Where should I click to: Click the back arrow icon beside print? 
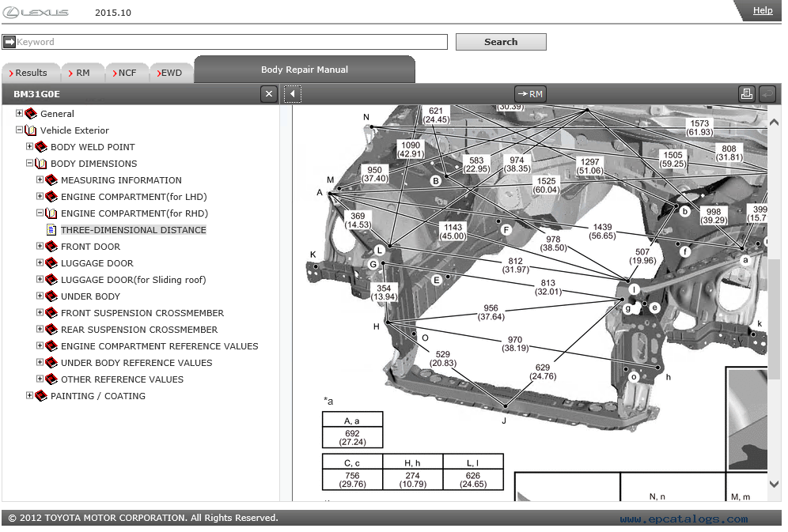point(767,94)
